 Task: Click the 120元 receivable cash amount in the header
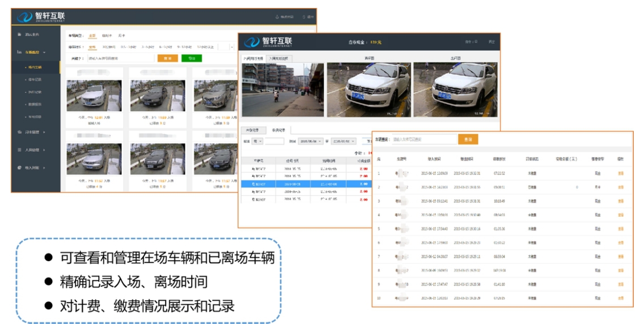click(x=375, y=43)
